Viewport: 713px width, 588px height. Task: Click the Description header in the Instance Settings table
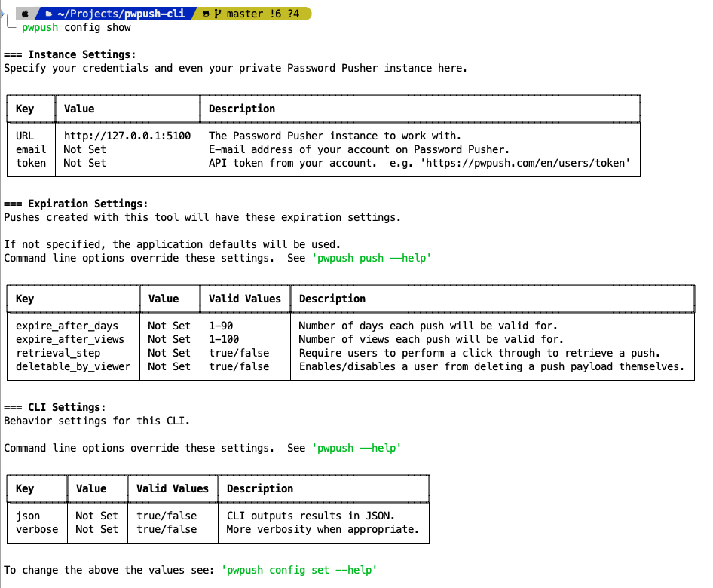[x=242, y=109]
